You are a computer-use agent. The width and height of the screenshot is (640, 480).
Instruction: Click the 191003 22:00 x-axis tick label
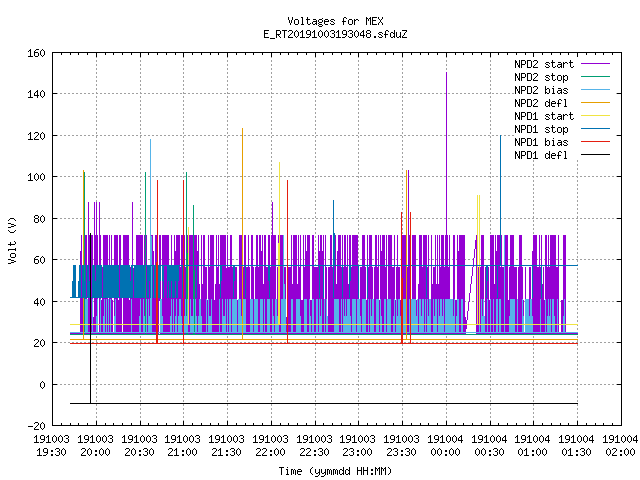[271, 446]
